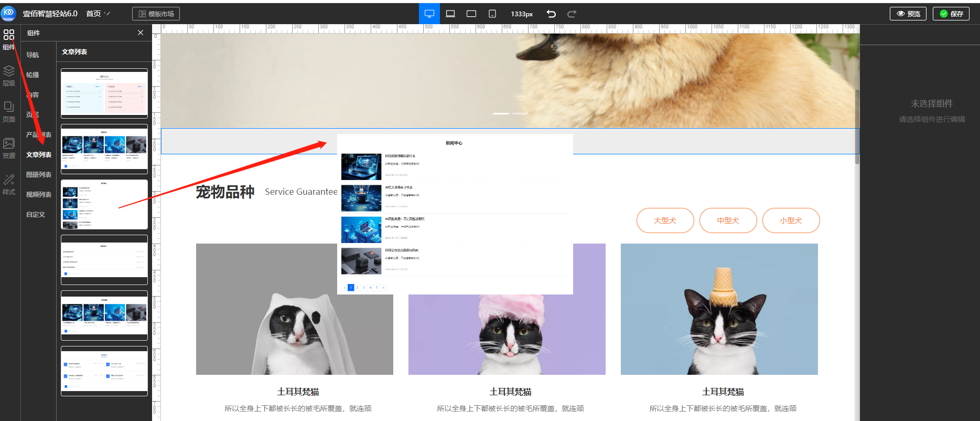Select the first carousel slide indicator
This screenshot has width=980, height=421.
point(501,113)
